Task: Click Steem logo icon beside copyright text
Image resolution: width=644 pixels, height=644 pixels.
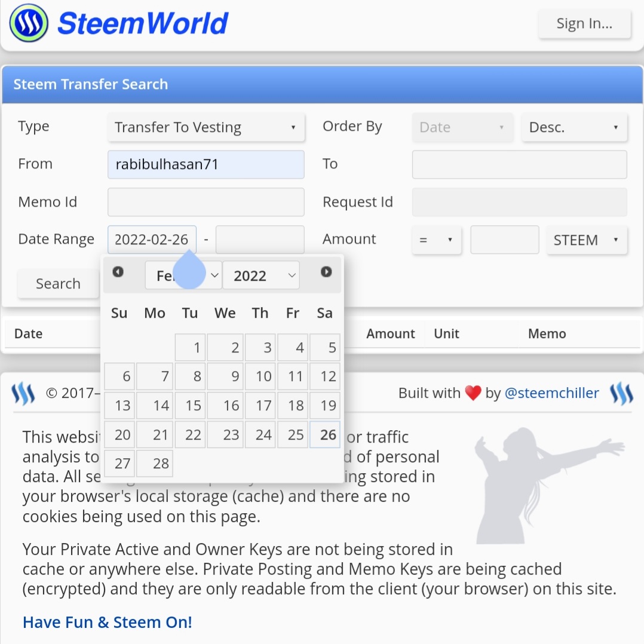Action: (23, 394)
